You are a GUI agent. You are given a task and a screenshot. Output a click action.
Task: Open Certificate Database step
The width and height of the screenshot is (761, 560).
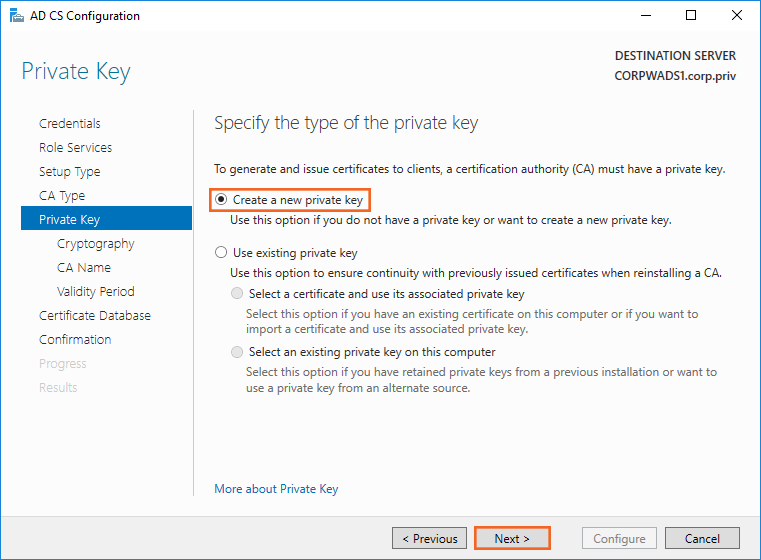[95, 315]
